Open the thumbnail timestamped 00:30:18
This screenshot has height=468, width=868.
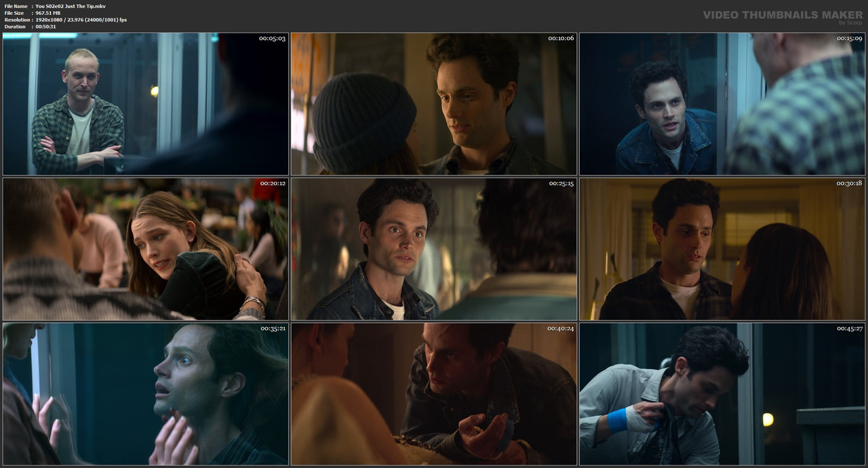[722, 249]
